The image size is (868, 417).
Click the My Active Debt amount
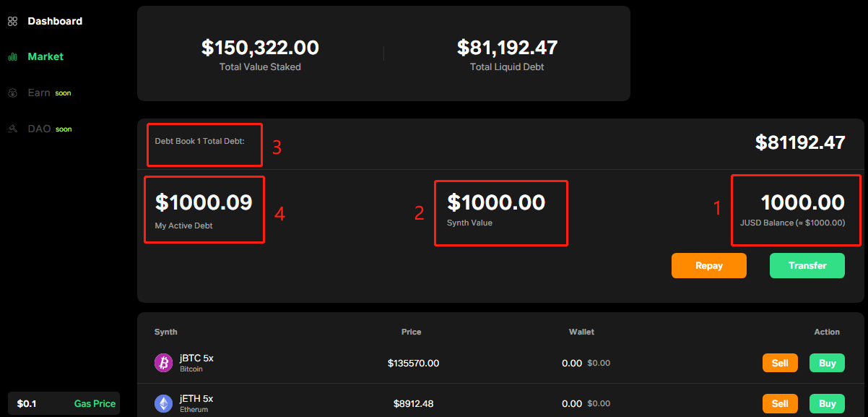pyautogui.click(x=204, y=202)
